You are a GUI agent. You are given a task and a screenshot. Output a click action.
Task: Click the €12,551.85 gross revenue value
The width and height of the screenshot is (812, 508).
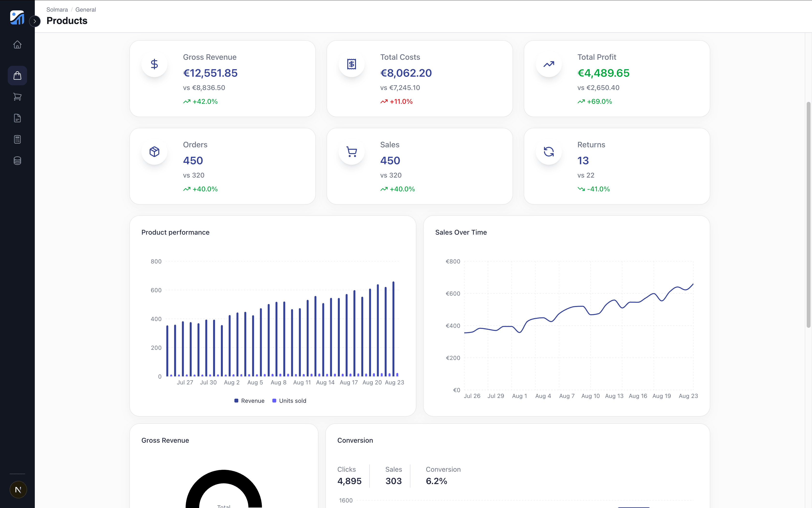pos(210,73)
